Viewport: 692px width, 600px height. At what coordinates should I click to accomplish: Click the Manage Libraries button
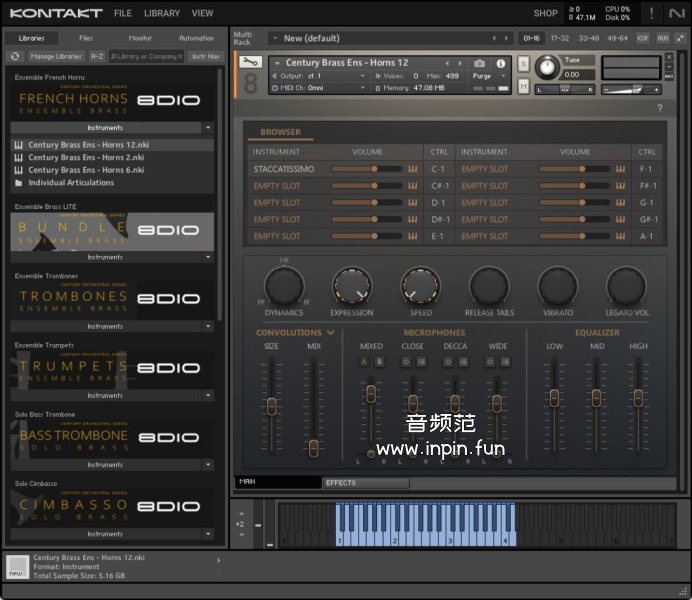56,57
